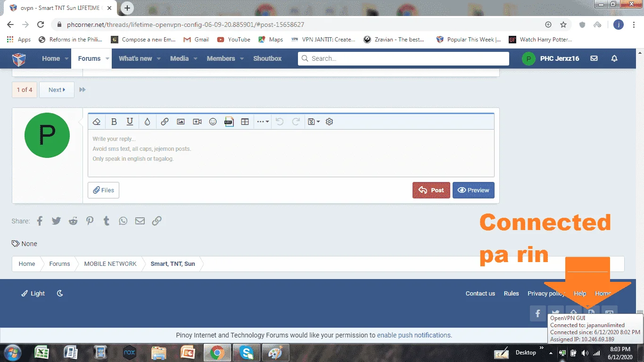The height and width of the screenshot is (362, 644).
Task: Reload page in Chrome
Action: tap(41, 25)
